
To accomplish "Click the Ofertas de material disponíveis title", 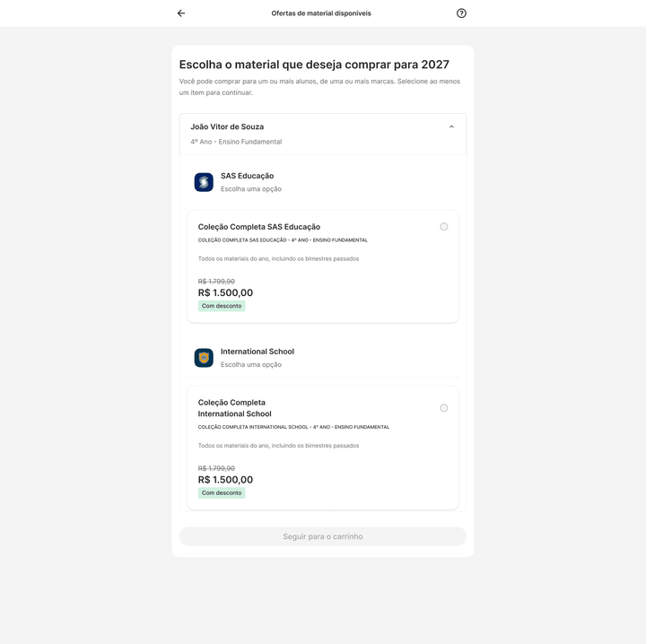I will click(x=321, y=13).
